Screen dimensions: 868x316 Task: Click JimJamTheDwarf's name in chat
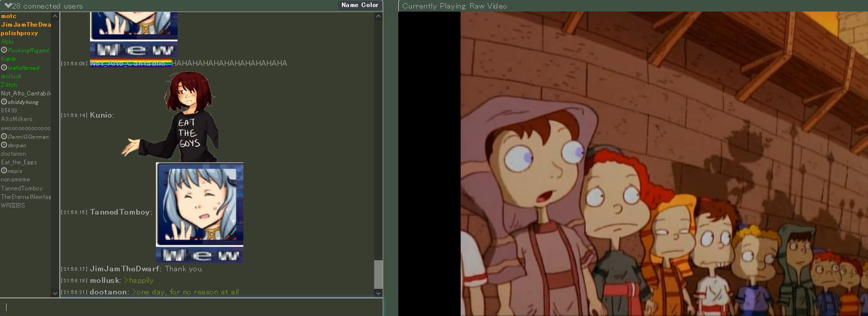pyautogui.click(x=125, y=269)
